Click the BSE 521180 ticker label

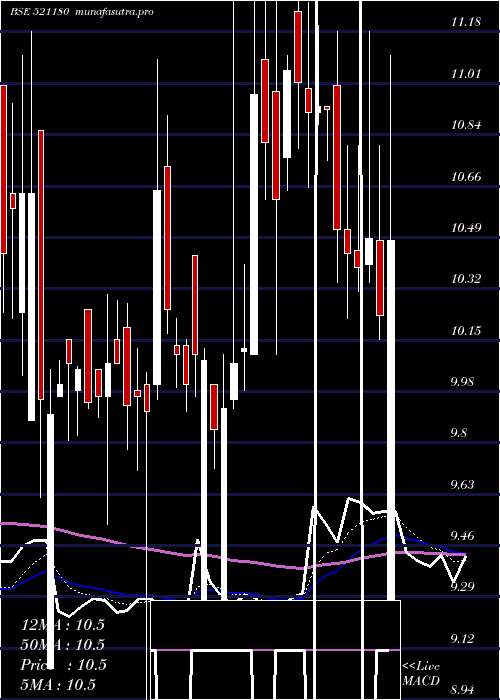tap(39, 12)
